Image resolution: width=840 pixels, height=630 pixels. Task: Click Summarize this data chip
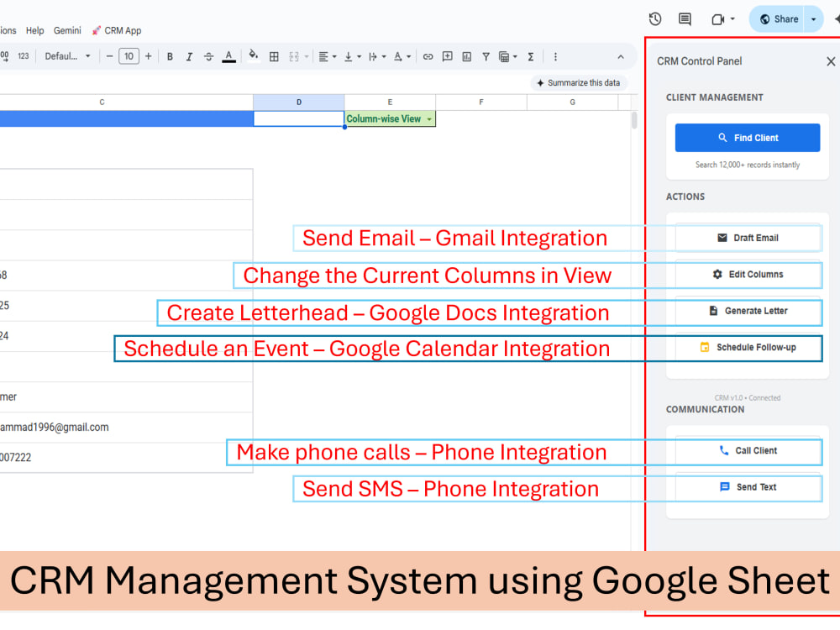578,82
